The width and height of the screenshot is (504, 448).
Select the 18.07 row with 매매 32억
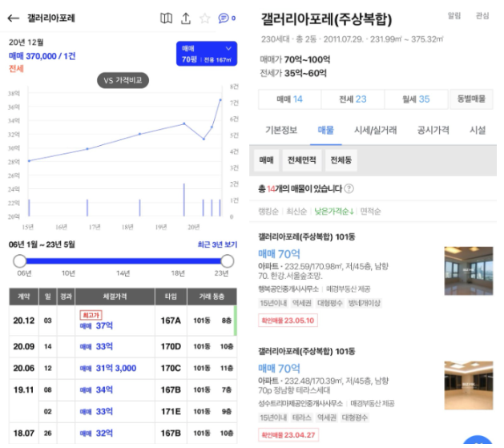pyautogui.click(x=123, y=434)
